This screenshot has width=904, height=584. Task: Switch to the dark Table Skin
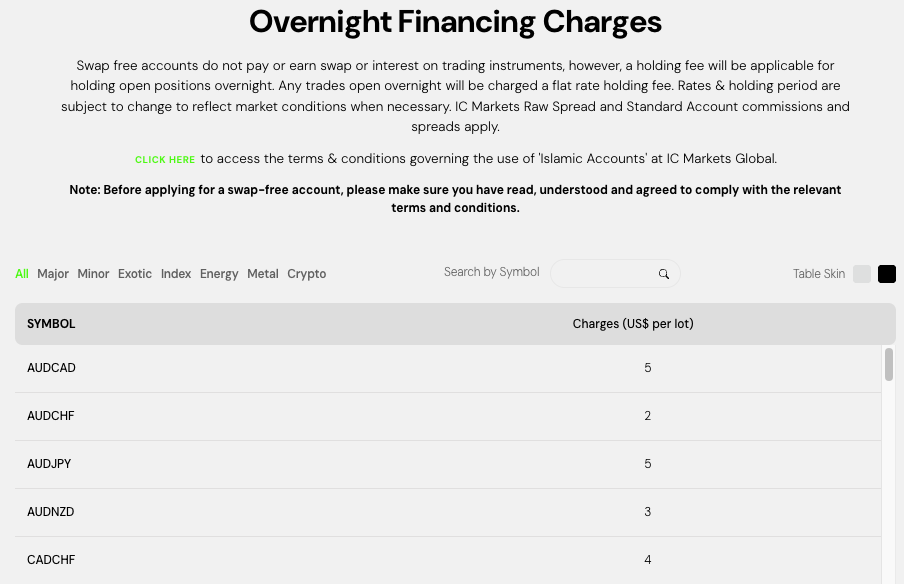(x=884, y=273)
